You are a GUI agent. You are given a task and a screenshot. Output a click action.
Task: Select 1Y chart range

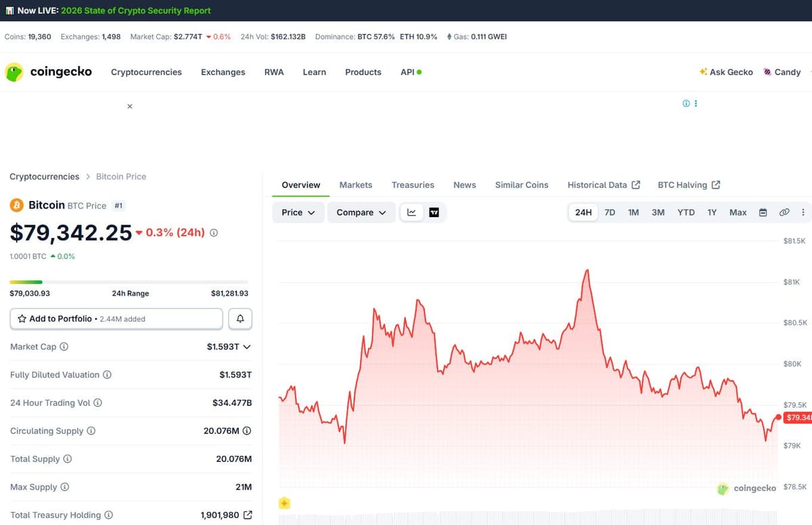[712, 212]
